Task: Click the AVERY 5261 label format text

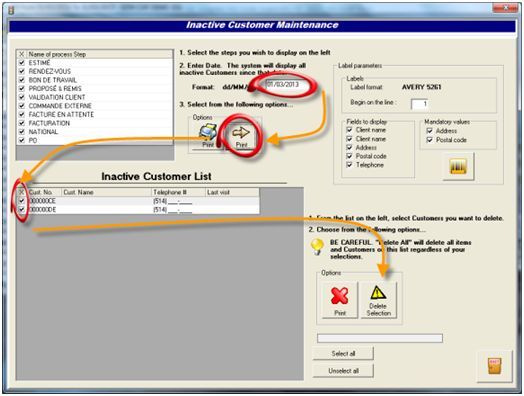Action: tap(421, 87)
